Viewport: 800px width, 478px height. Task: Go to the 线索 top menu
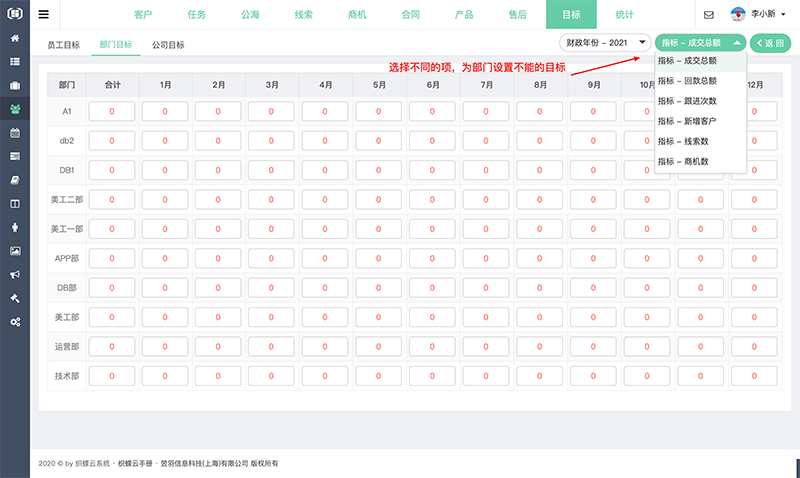coord(304,14)
